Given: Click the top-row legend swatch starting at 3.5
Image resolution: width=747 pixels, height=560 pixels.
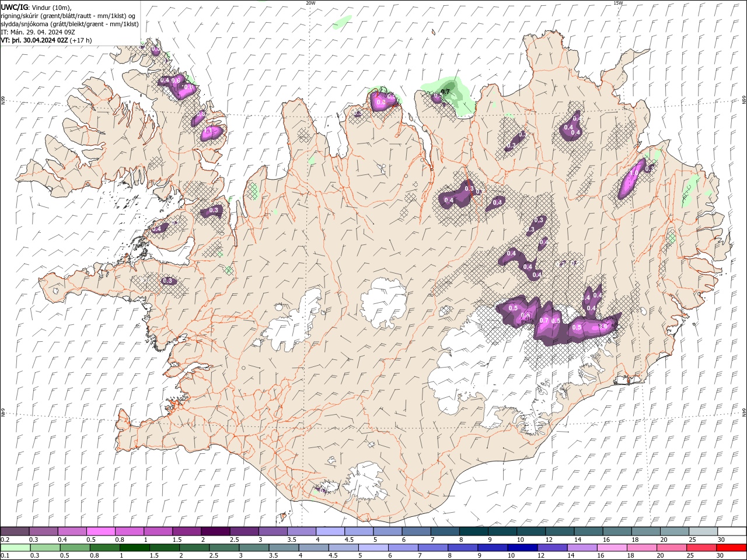Looking at the screenshot, I should click(x=301, y=531).
